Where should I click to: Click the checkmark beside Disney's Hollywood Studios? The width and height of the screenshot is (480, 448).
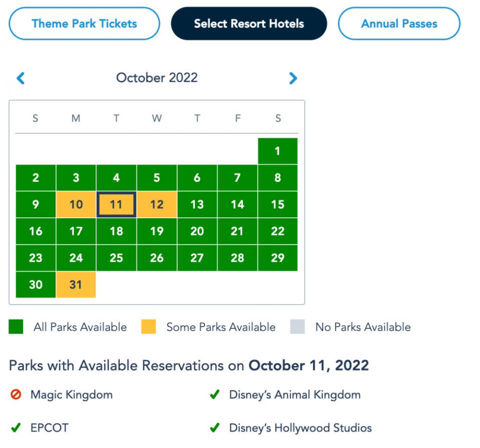(215, 428)
